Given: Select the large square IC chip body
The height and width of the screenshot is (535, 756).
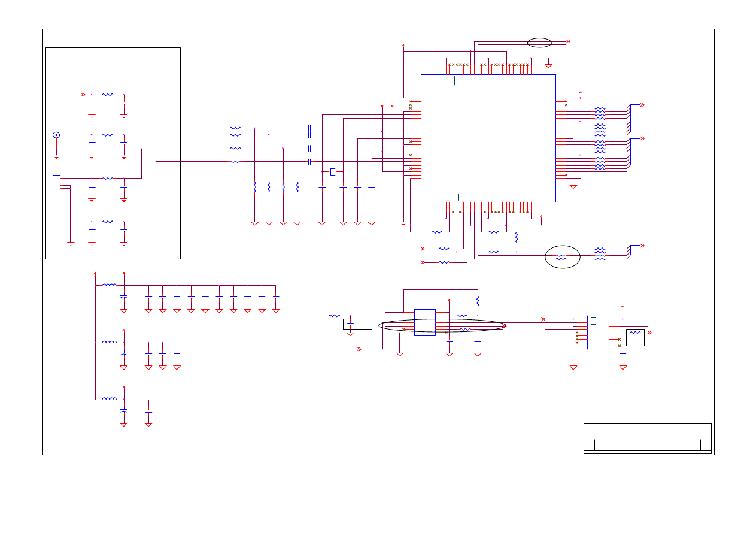Looking at the screenshot, I should pyautogui.click(x=488, y=138).
